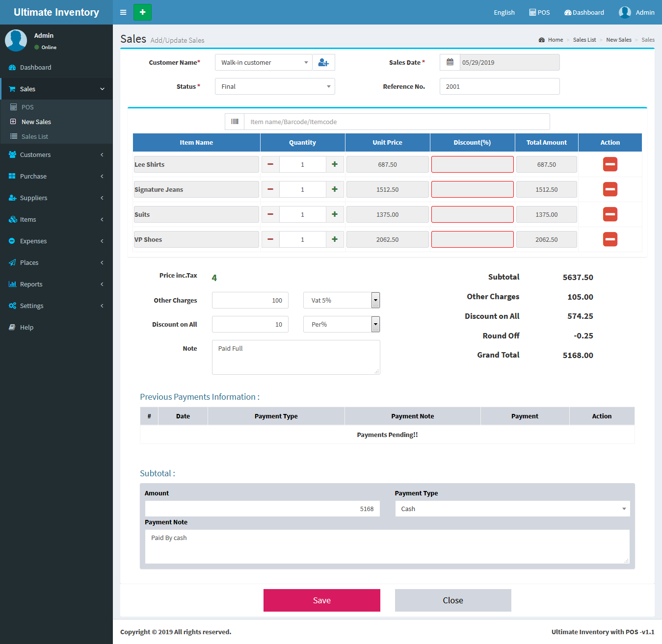The height and width of the screenshot is (644, 662).
Task: Open POS from the top bar
Action: pos(539,12)
